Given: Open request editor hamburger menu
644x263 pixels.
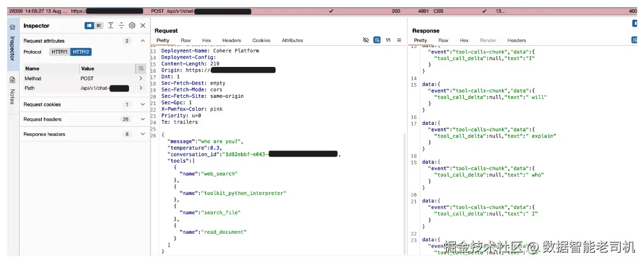Looking at the screenshot, I should (x=399, y=40).
